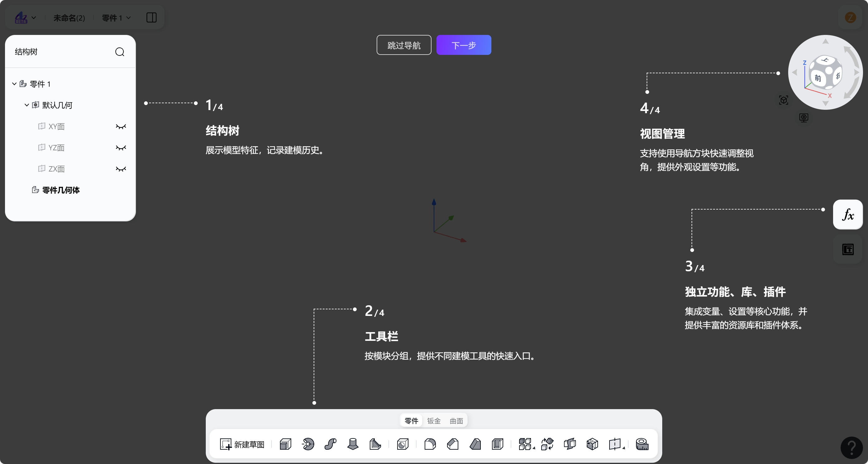Select the fillet (圆角) tool
The width and height of the screenshot is (868, 464).
click(430, 444)
